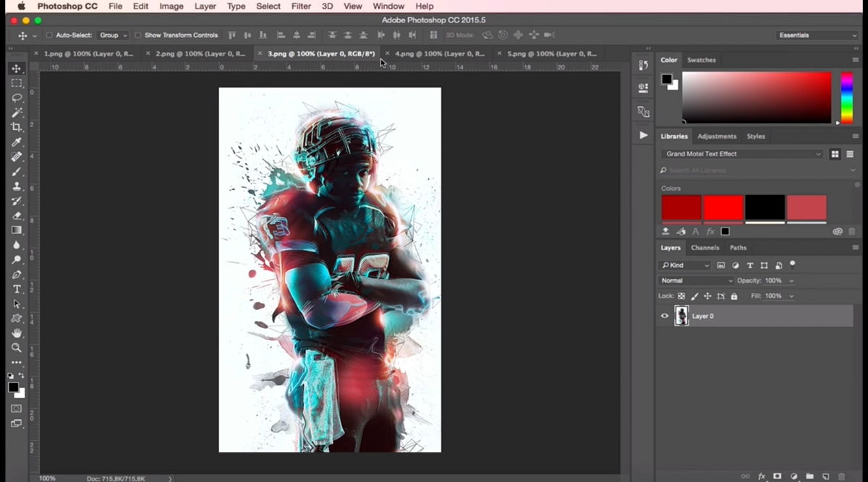The height and width of the screenshot is (482, 868).
Task: Select the Eyedropper tool
Action: [x=16, y=142]
